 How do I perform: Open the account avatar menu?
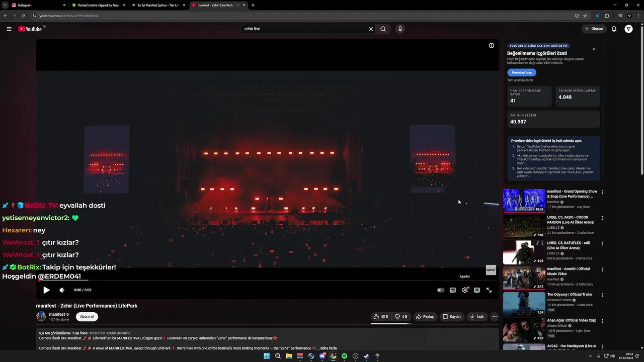pyautogui.click(x=628, y=29)
